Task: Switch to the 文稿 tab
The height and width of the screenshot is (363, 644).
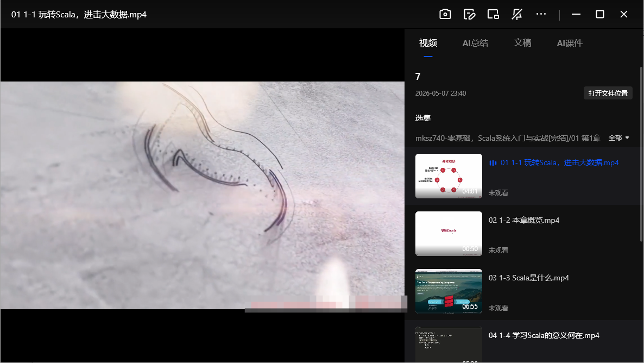Action: click(x=522, y=43)
